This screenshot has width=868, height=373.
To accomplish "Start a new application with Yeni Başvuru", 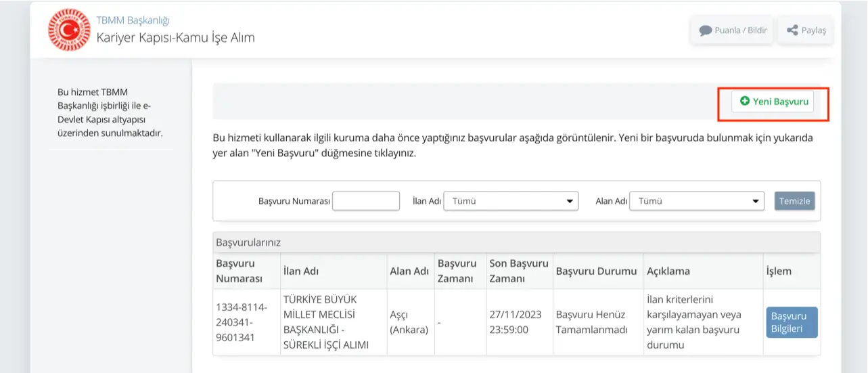I will [773, 101].
